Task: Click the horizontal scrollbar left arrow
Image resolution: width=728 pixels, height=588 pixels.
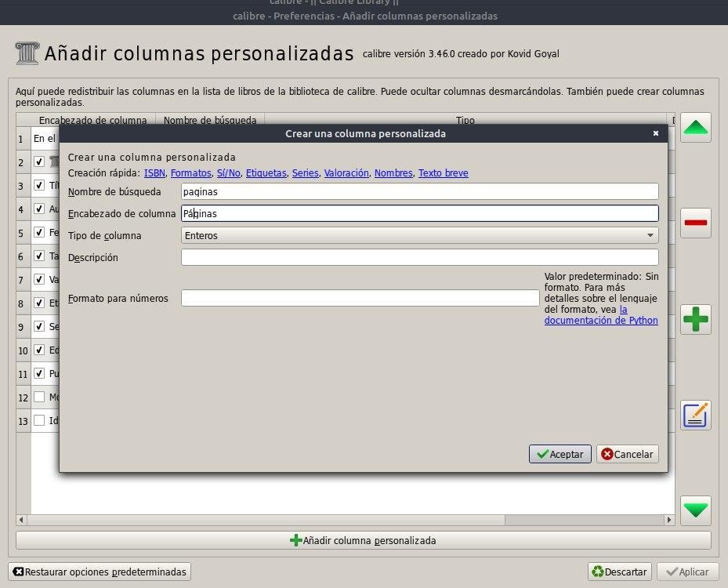Action: 21,520
